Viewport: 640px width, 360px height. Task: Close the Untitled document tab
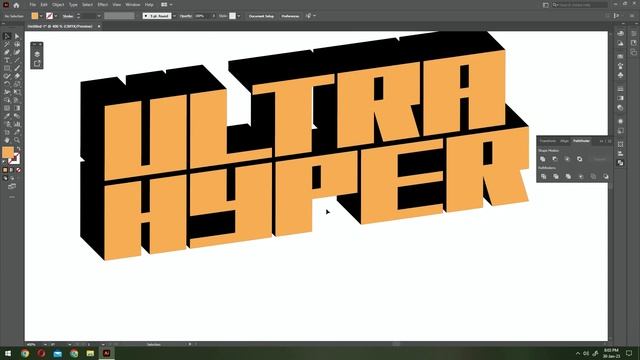point(99,26)
